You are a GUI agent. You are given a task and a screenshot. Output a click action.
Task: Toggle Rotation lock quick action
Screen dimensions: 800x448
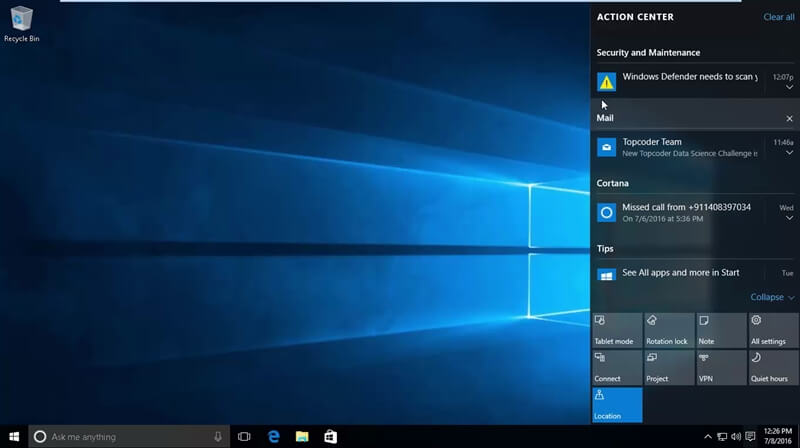click(x=669, y=331)
